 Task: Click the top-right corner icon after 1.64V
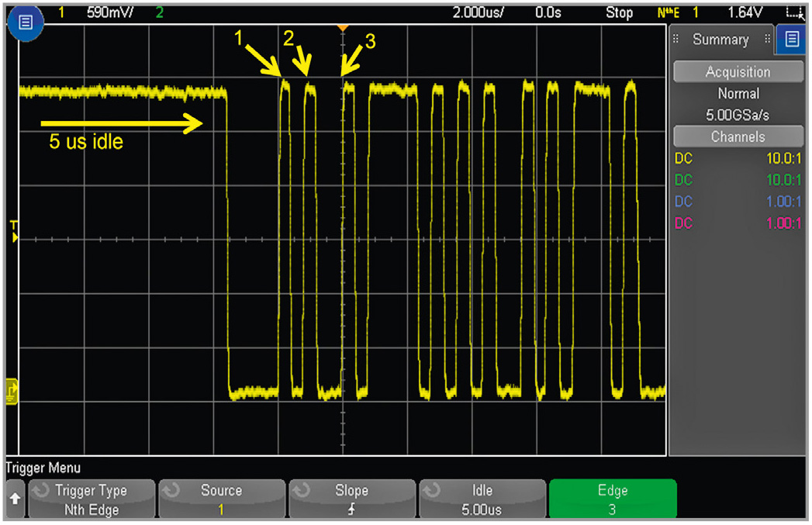pos(793,13)
